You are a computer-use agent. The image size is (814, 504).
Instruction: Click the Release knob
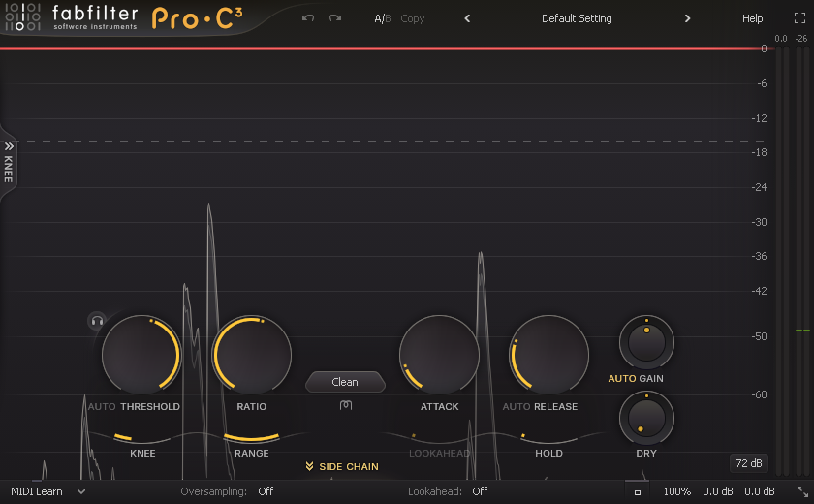[548, 355]
